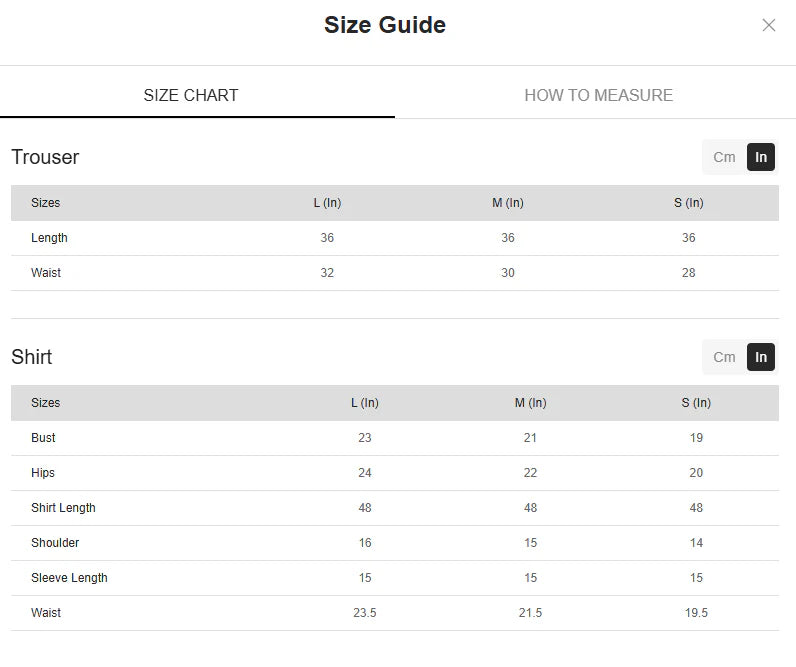Select the SIZE CHART tab
Screen dimensions: 796x667
(x=191, y=95)
